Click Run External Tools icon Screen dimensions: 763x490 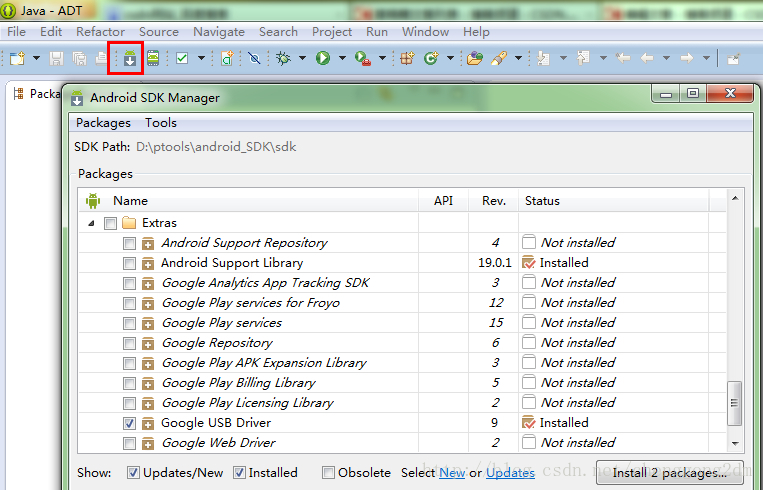[363, 58]
